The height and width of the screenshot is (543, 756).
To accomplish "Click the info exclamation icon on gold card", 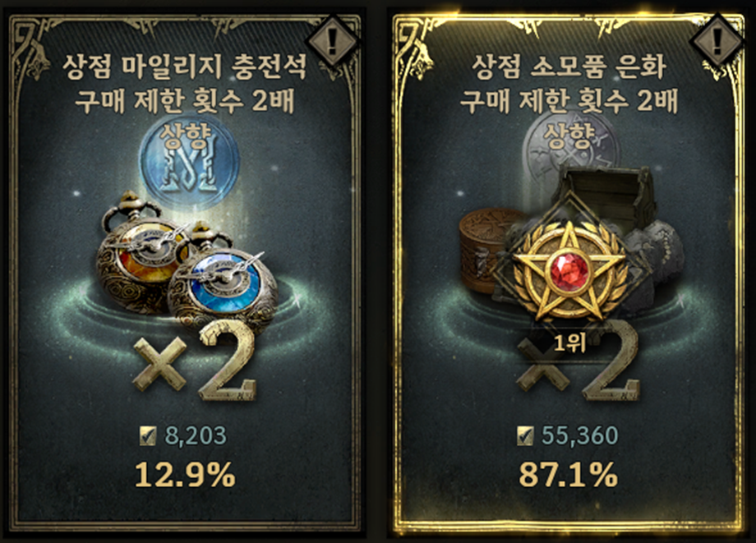I will (717, 41).
